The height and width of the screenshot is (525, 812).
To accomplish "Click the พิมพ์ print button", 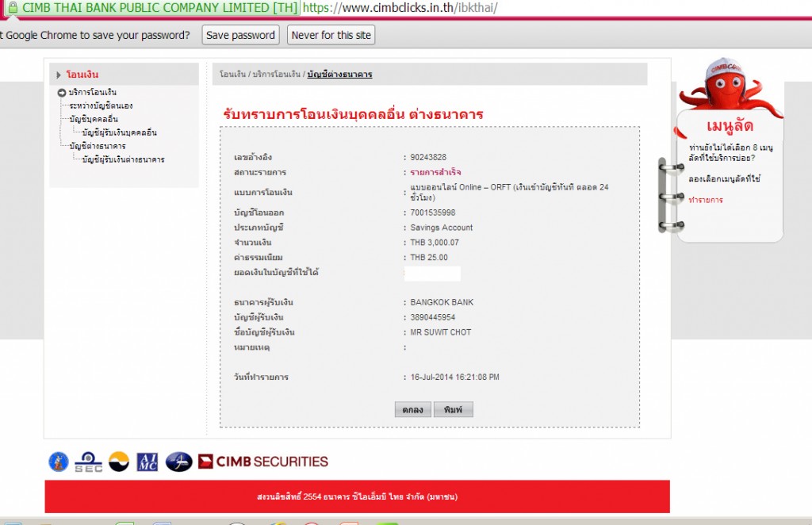I will [x=453, y=409].
